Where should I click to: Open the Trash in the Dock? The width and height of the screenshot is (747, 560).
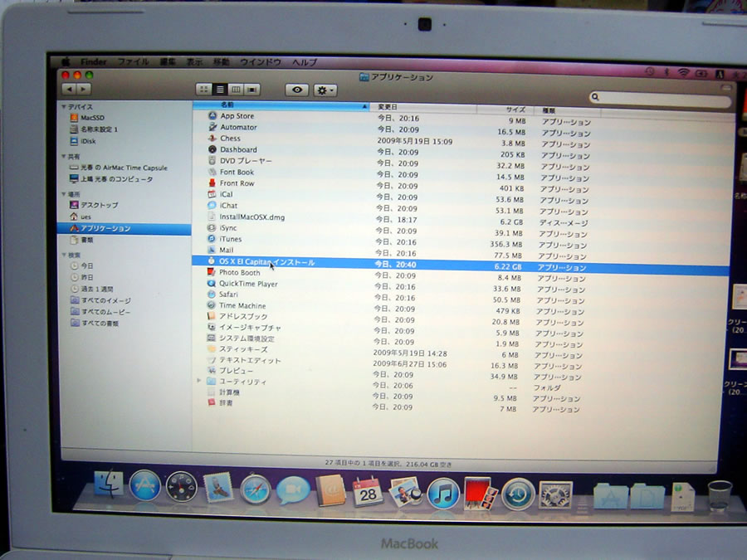pyautogui.click(x=719, y=496)
